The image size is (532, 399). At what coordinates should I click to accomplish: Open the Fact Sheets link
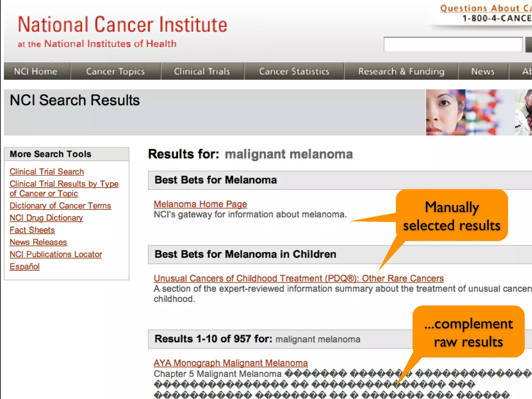click(x=32, y=230)
